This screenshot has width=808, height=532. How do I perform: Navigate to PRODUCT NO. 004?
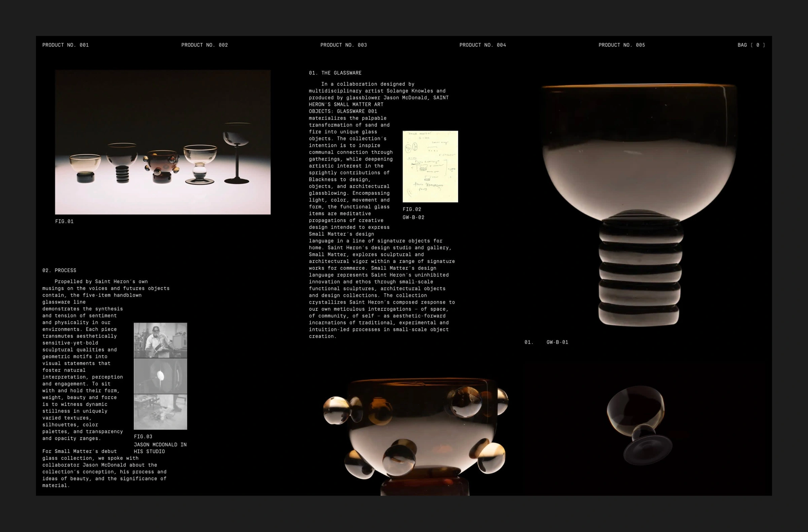482,45
